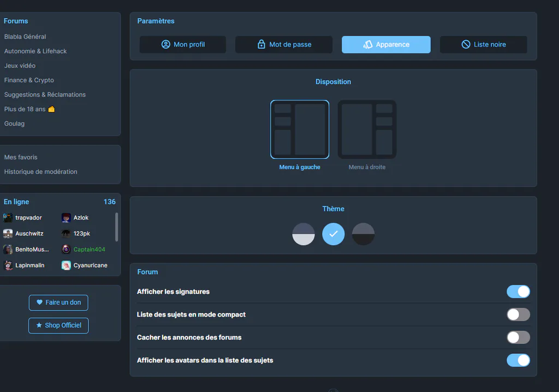Click the heart icon in Faire un don
The image size is (559, 392).
tap(39, 302)
